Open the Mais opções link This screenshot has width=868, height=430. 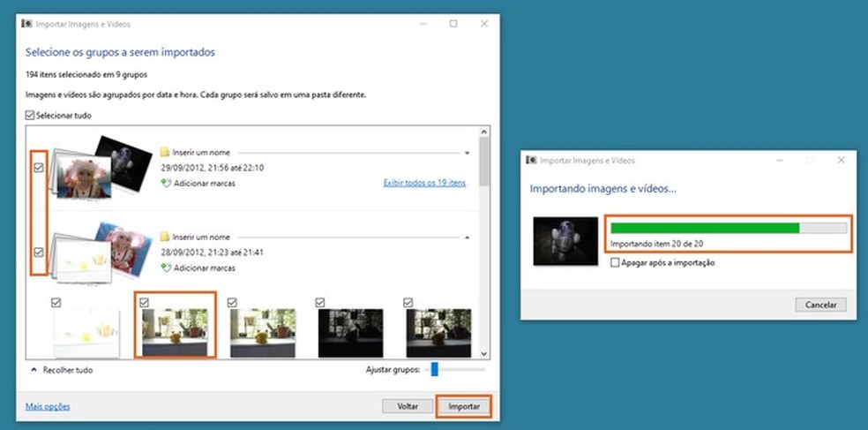coord(48,406)
